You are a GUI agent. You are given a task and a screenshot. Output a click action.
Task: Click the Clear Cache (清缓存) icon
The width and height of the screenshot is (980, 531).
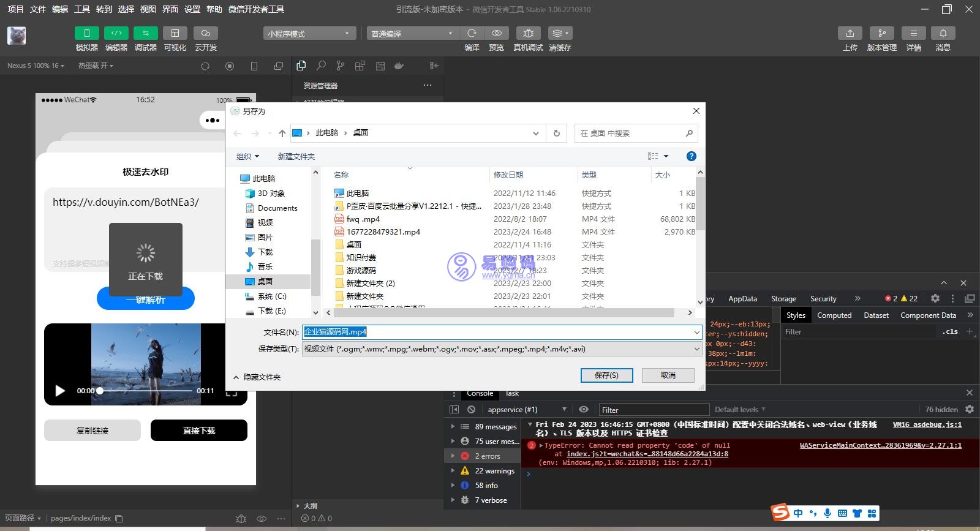point(560,33)
